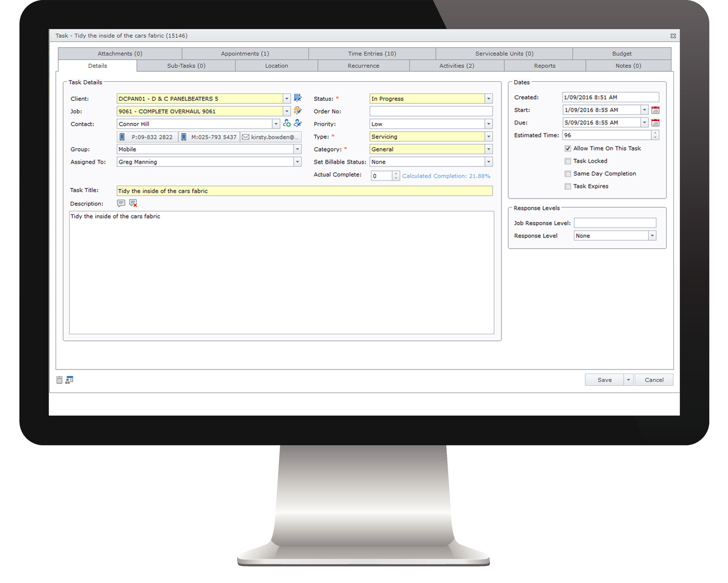Click the add new contact icon
Viewport: 728px width, 583px height.
point(287,123)
